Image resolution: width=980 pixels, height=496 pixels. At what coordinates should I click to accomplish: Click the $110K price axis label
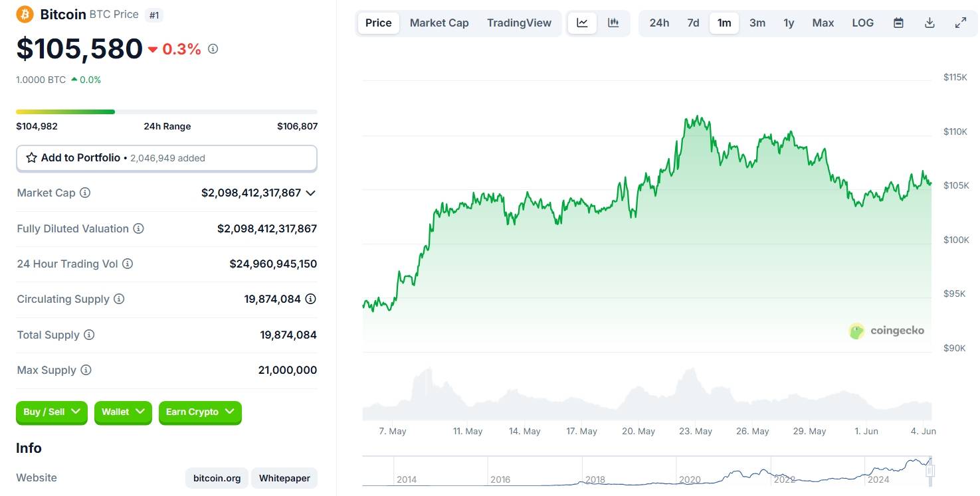pyautogui.click(x=955, y=131)
